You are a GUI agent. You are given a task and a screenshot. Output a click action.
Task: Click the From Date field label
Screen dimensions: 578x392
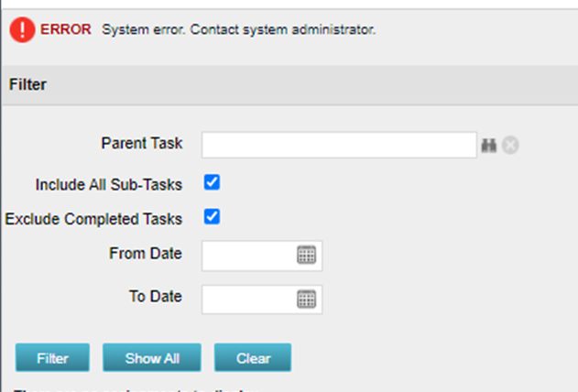pyautogui.click(x=145, y=254)
